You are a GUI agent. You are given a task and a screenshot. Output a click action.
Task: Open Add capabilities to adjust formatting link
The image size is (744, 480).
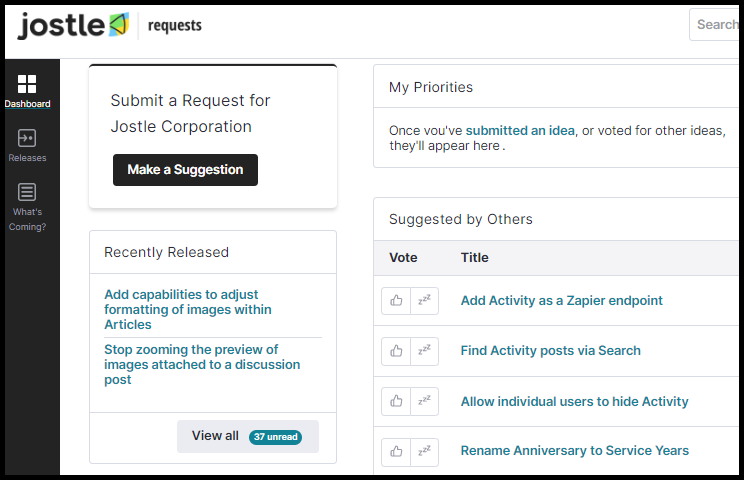188,309
